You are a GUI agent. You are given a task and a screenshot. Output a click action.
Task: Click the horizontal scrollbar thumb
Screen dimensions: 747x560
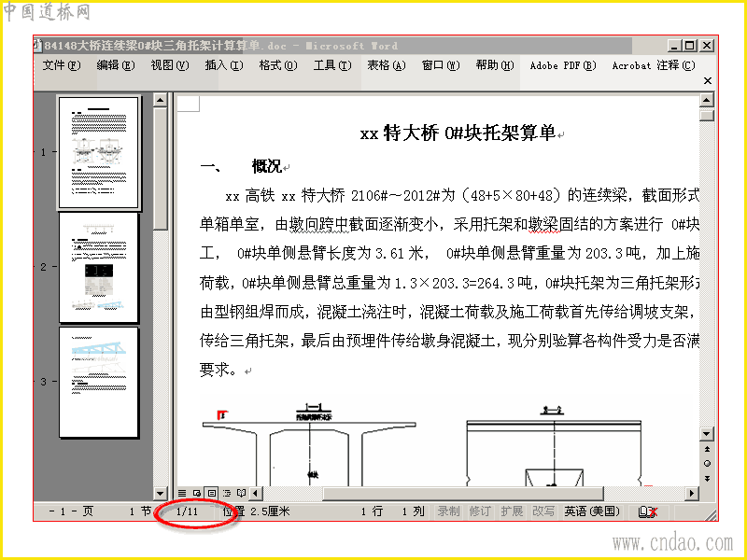(x=463, y=494)
